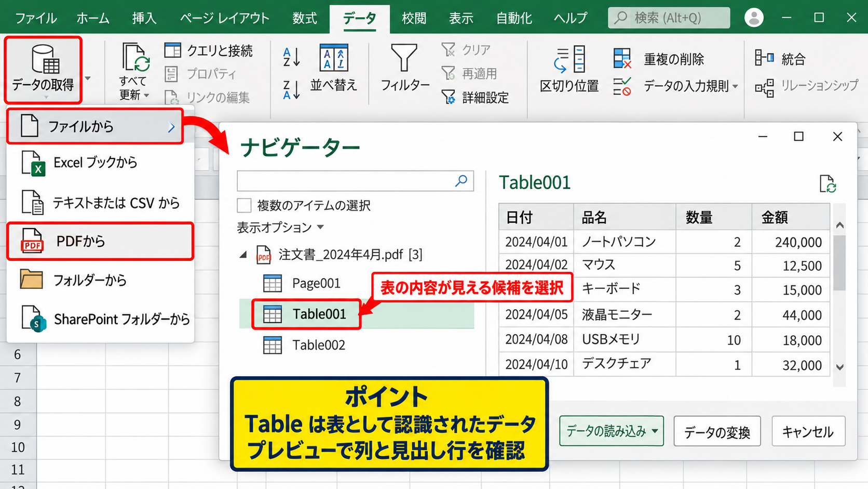Click the preview refresh icon beside Table001
The image size is (868, 489).
[828, 183]
